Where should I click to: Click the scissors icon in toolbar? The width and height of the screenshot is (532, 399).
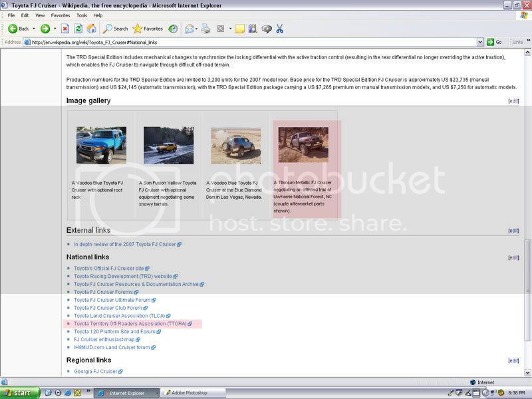click(x=279, y=29)
